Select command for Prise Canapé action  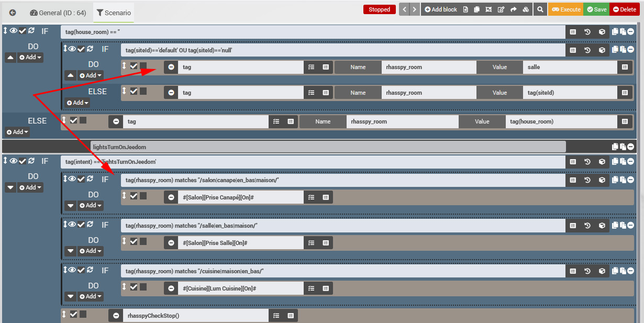pyautogui.click(x=326, y=197)
